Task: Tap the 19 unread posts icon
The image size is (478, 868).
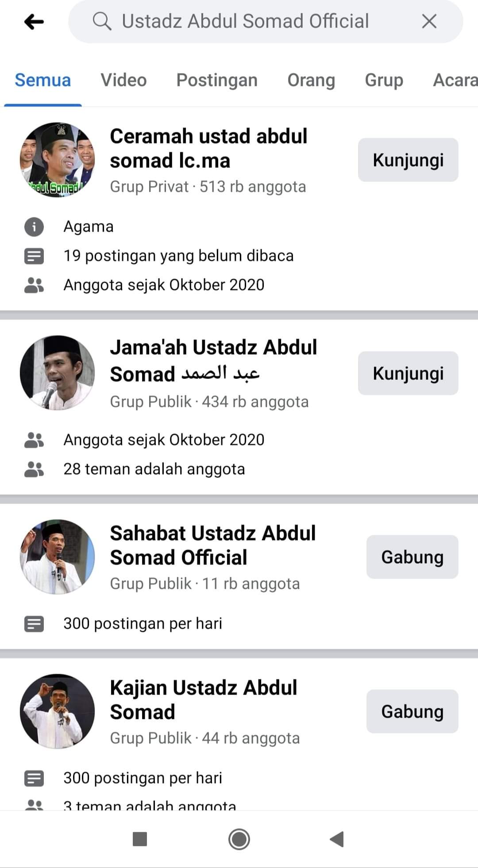Action: pyautogui.click(x=34, y=256)
